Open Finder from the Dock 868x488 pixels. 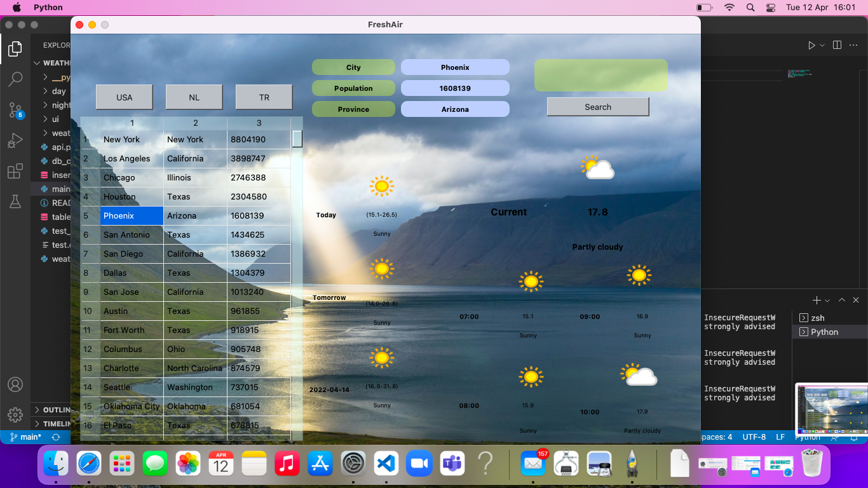[x=56, y=464]
